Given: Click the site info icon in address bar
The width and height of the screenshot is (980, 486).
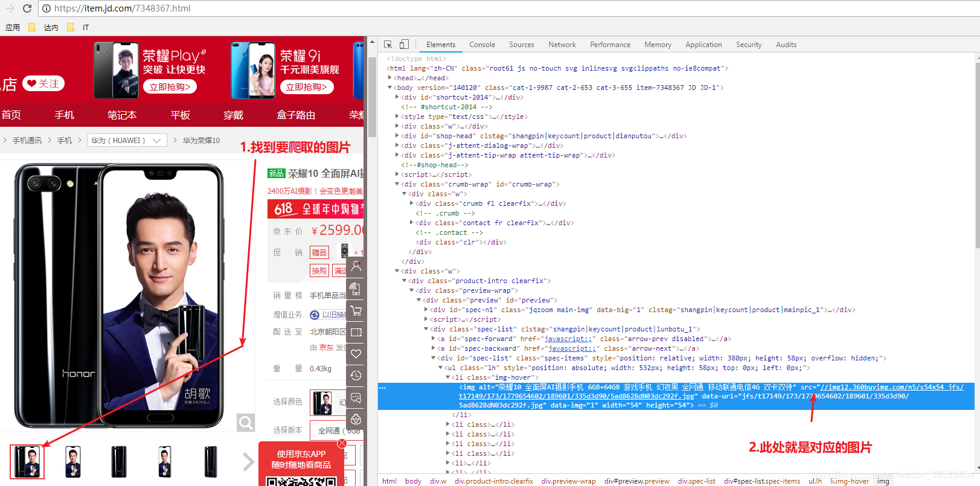Looking at the screenshot, I should pos(46,8).
